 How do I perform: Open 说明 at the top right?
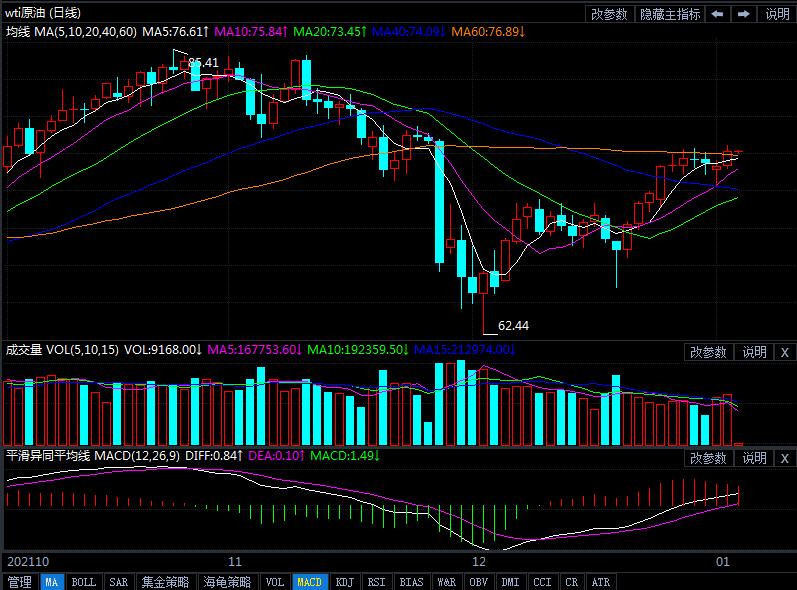[x=777, y=14]
